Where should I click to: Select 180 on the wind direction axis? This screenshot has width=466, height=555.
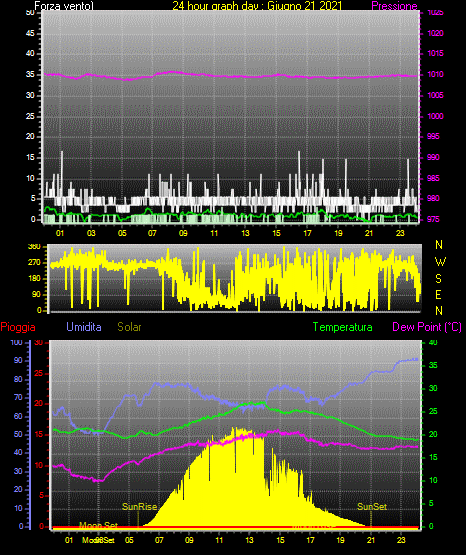34,279
